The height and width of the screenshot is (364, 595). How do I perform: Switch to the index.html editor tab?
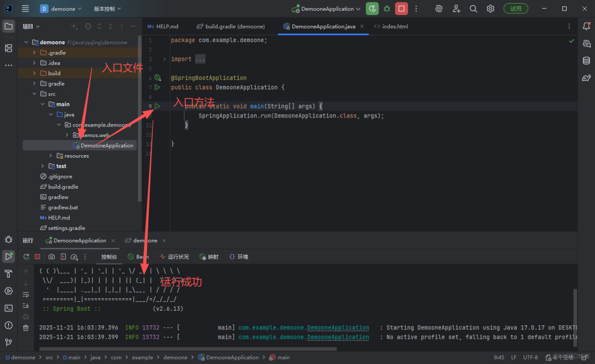tap(395, 26)
